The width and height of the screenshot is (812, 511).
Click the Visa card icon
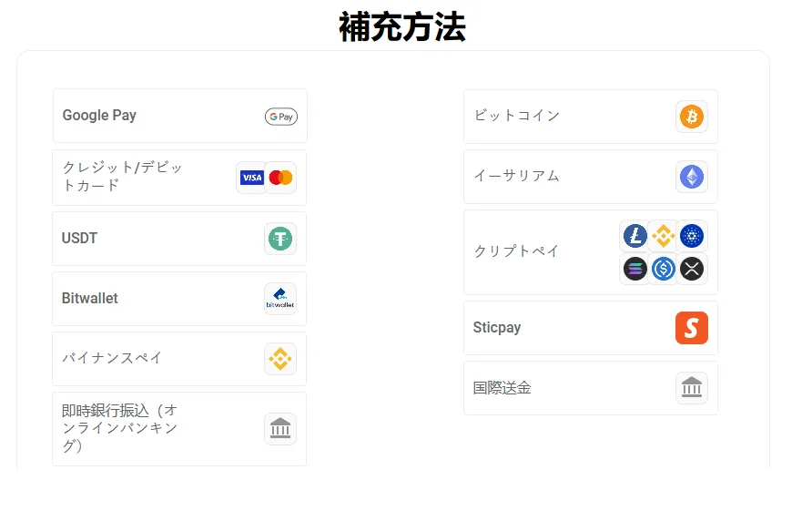click(x=252, y=178)
